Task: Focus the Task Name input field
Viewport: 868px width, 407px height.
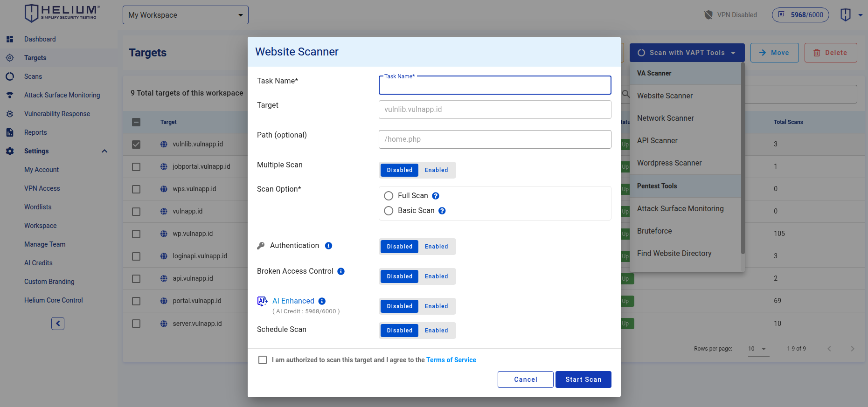Action: tap(495, 85)
